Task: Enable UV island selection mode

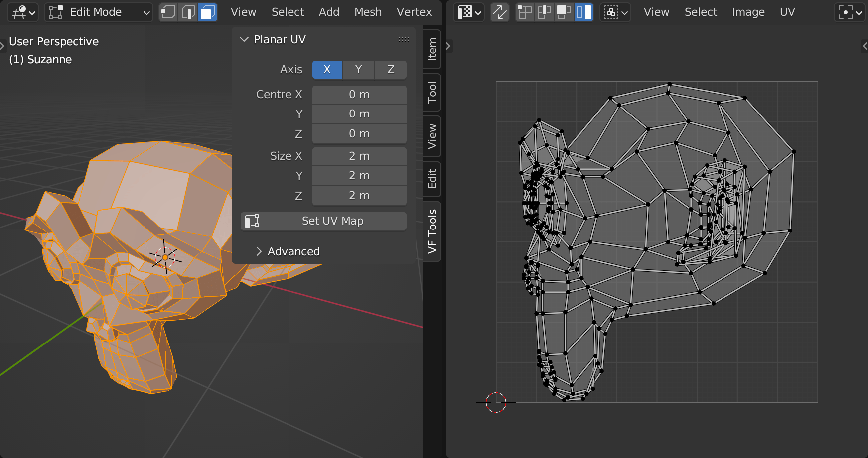Action: [583, 12]
